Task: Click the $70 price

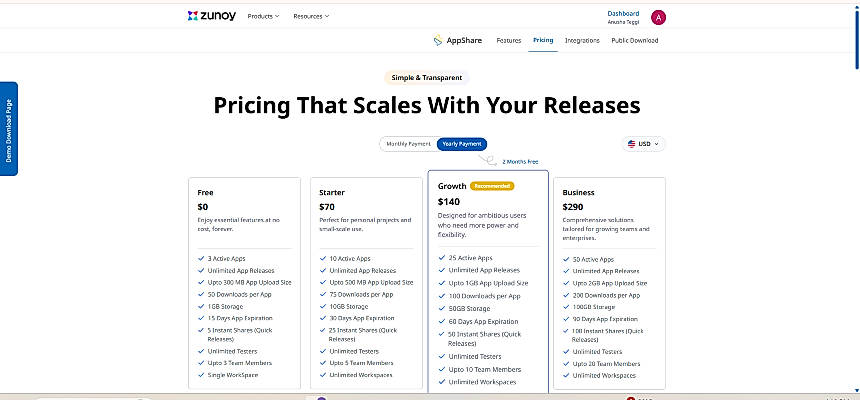Action: (x=326, y=207)
